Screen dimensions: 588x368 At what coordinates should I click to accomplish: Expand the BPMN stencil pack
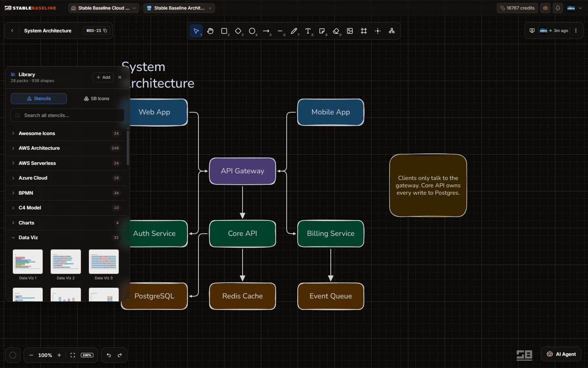66,193
